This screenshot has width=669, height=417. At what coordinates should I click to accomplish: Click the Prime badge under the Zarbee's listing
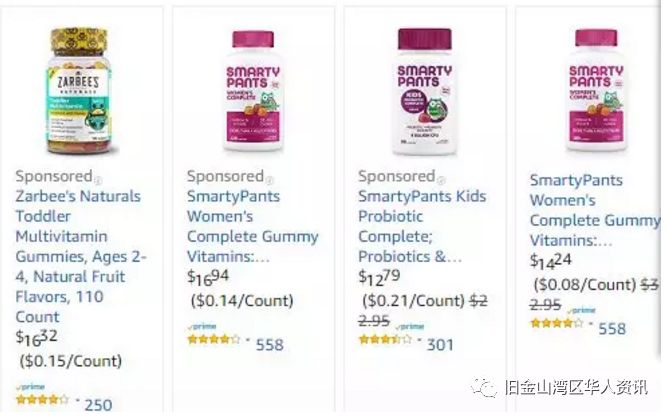(x=31, y=386)
